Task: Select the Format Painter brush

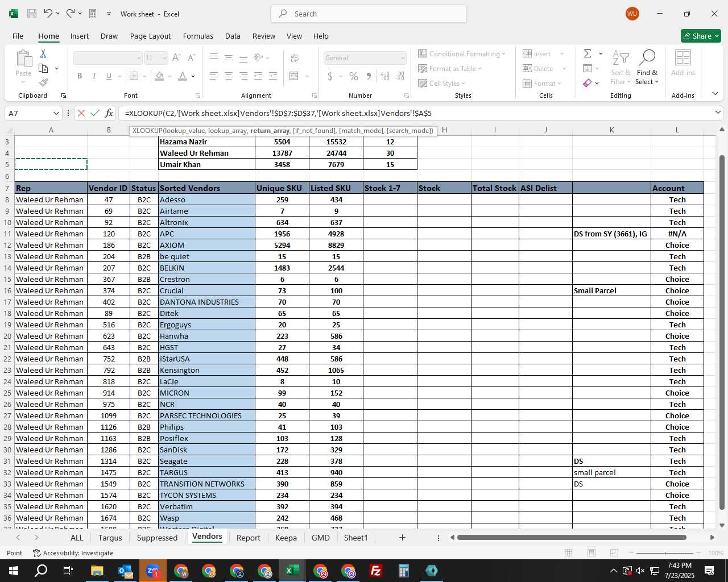Action: pyautogui.click(x=43, y=83)
